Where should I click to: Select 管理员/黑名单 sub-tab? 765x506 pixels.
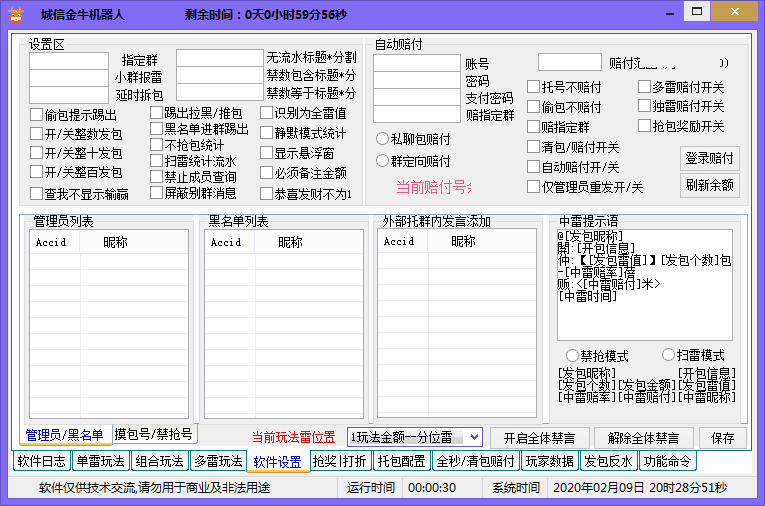click(64, 434)
